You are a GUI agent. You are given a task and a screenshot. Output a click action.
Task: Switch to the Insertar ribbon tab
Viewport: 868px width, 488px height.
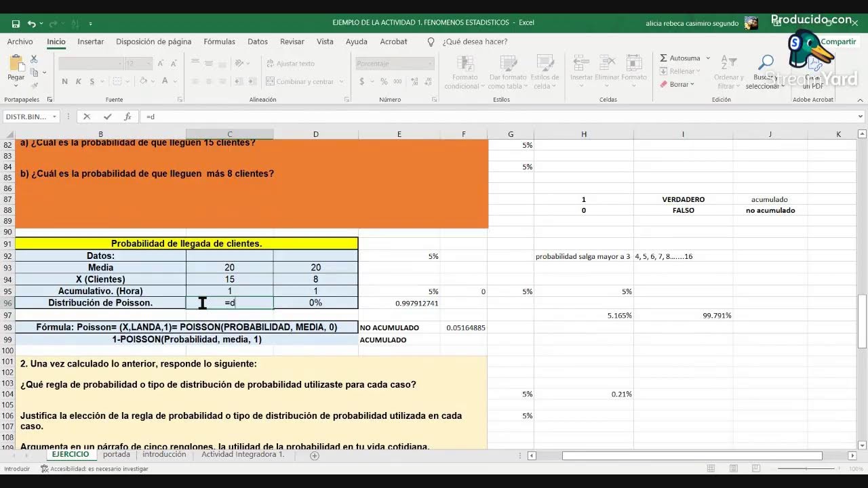(x=90, y=41)
